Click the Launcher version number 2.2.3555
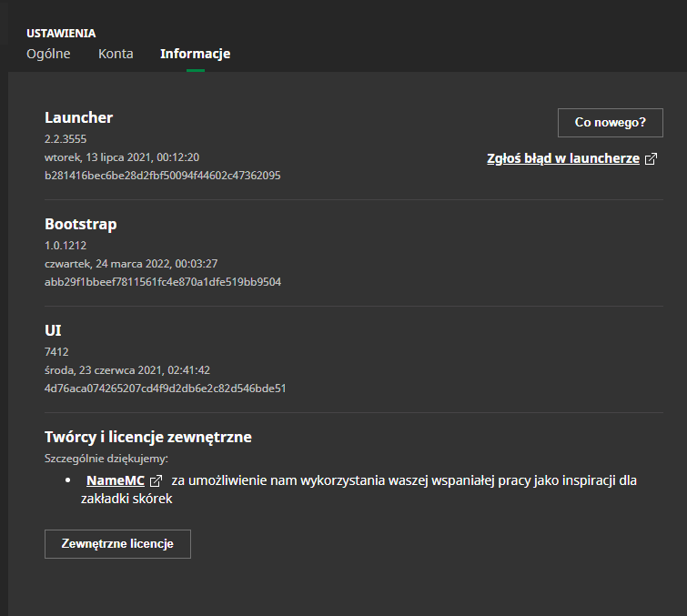 click(66, 139)
